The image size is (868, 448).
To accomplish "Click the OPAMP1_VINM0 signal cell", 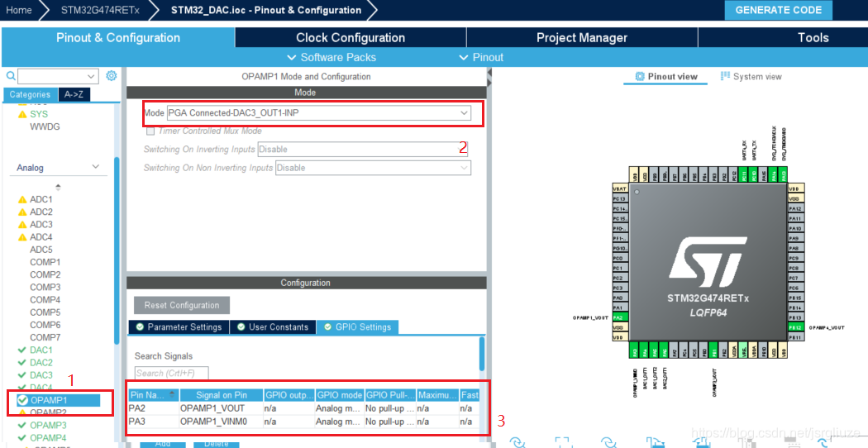I will coord(222,422).
